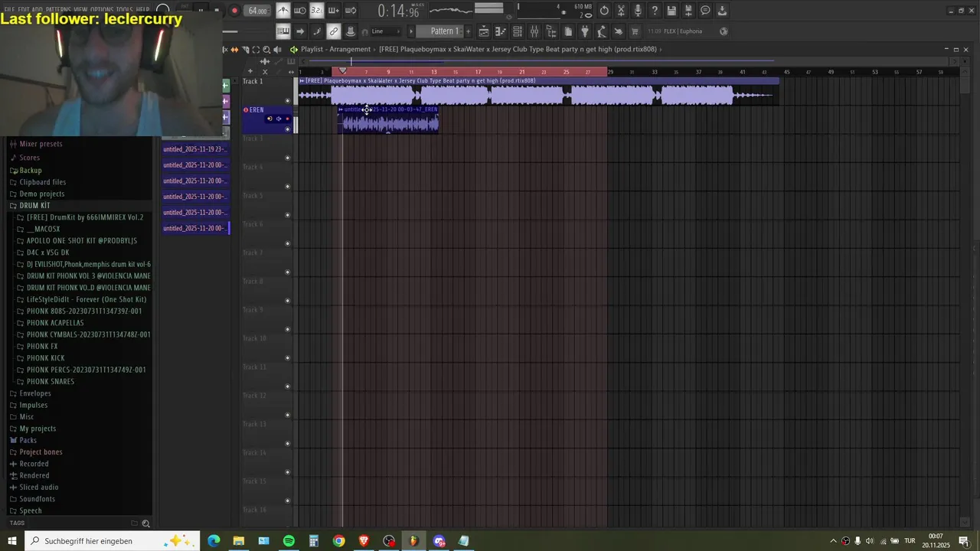
Task: Open the Mixer presets browser item
Action: (41, 144)
